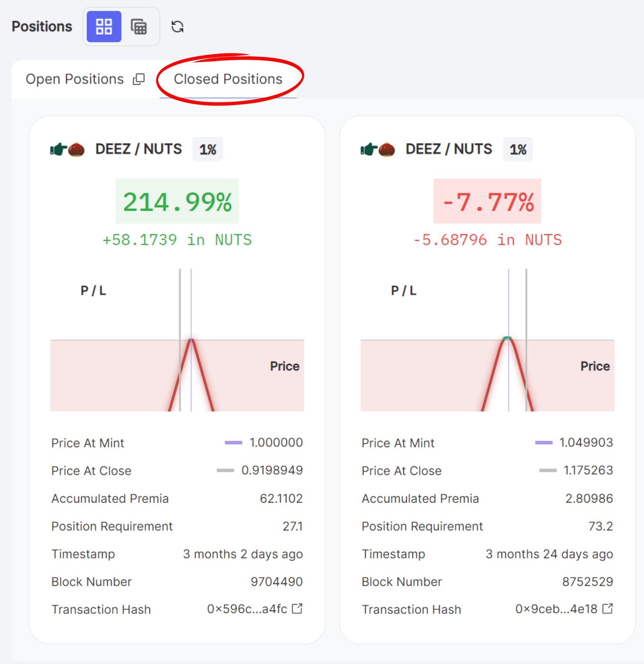Select the Closed Positions tab
The height and width of the screenshot is (664, 644).
[x=228, y=79]
